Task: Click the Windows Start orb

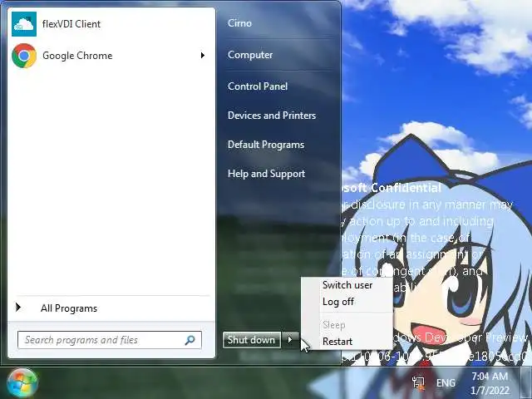Action: pos(22,383)
